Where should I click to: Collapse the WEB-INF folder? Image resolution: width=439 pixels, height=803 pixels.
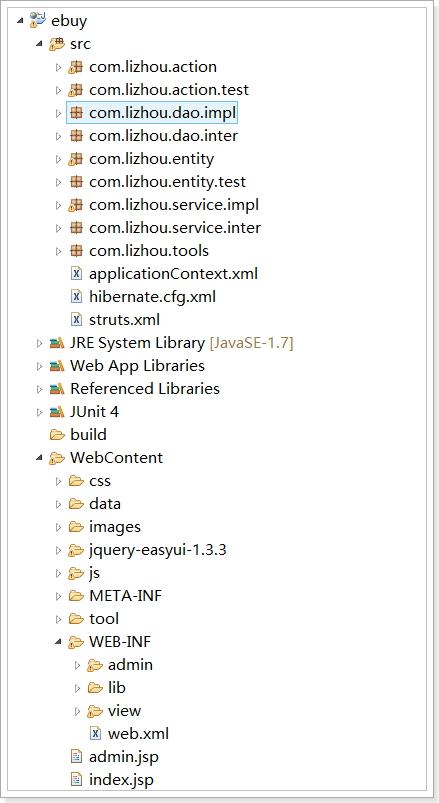58,642
